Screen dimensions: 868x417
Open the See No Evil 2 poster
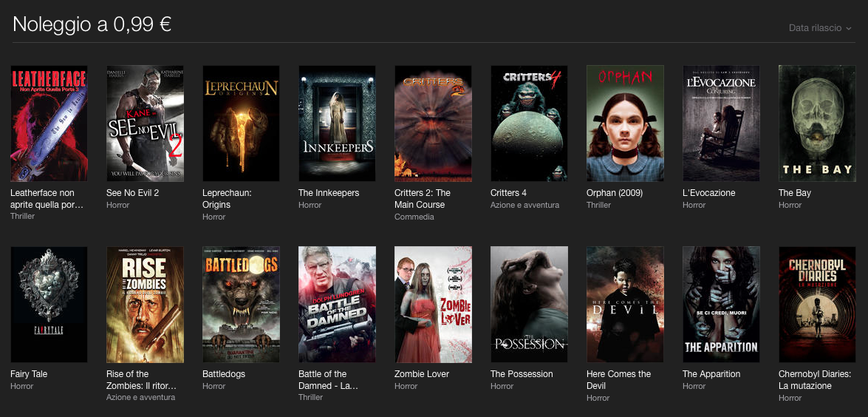145,123
